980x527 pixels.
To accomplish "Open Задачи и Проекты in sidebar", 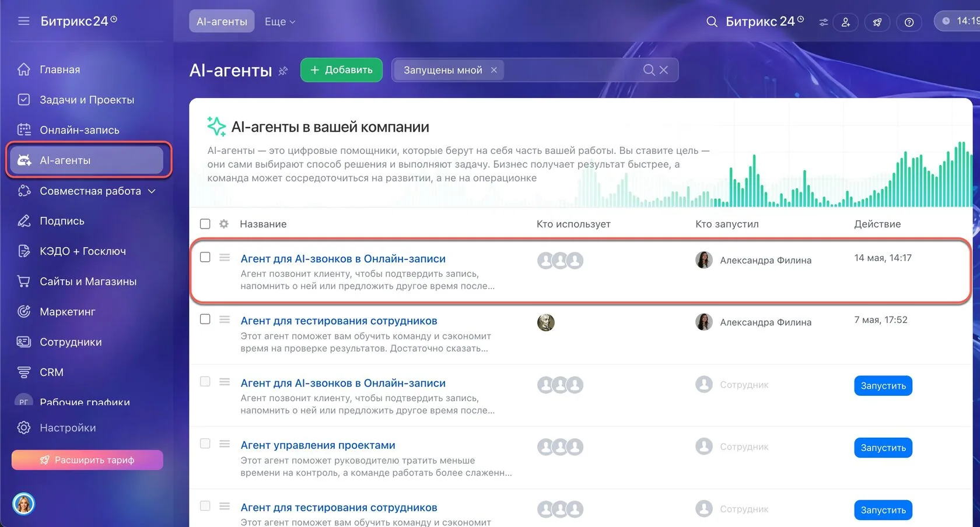I will coord(86,100).
